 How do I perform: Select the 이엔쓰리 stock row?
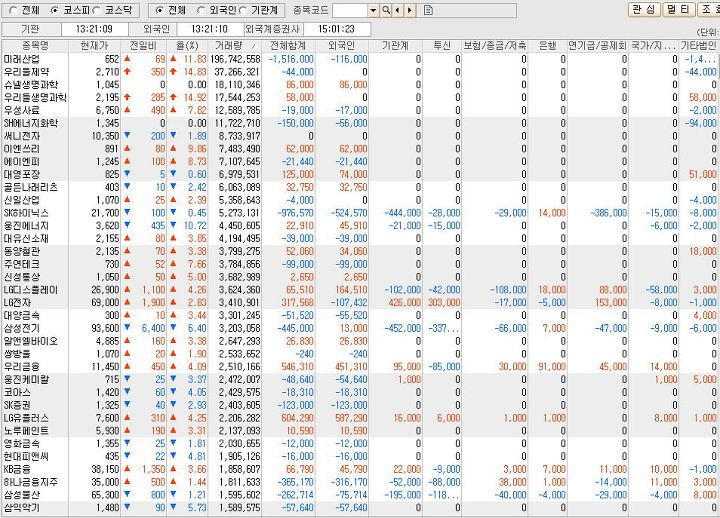360,149
